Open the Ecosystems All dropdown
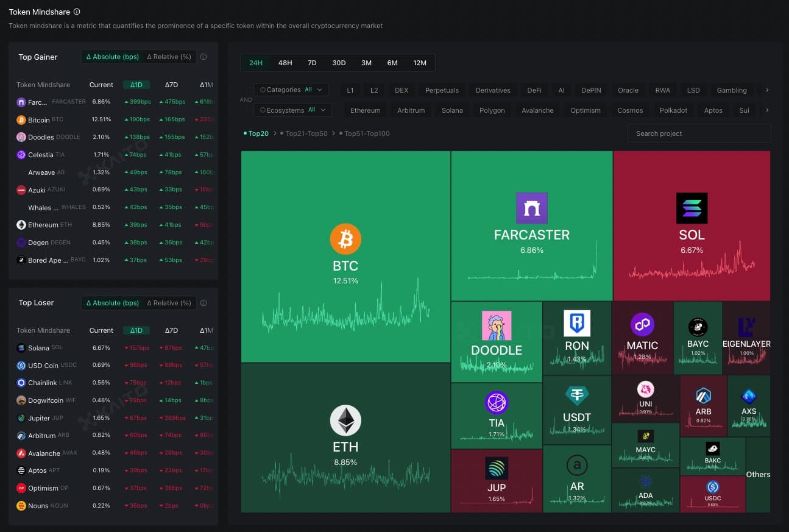This screenshot has width=789, height=532. pos(293,110)
